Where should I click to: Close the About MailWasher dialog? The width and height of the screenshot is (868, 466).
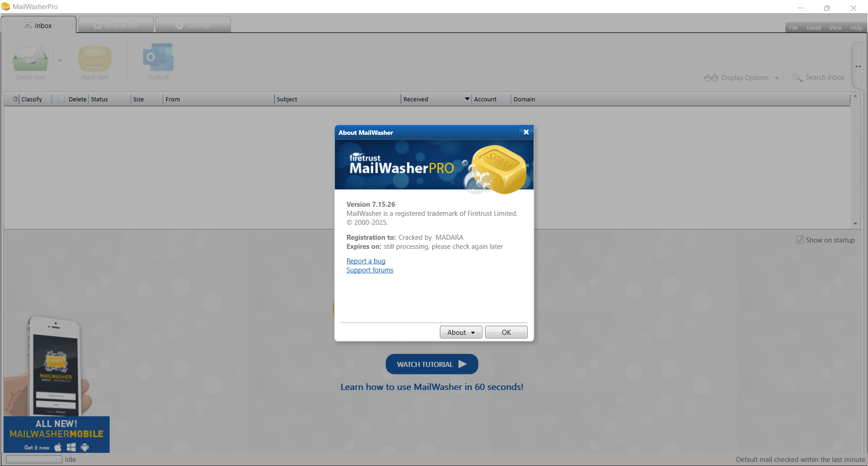point(526,132)
